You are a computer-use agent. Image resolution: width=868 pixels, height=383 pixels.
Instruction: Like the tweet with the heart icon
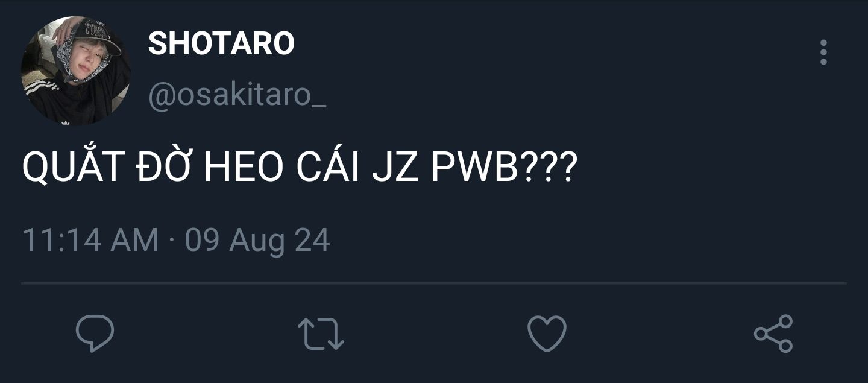tap(547, 333)
